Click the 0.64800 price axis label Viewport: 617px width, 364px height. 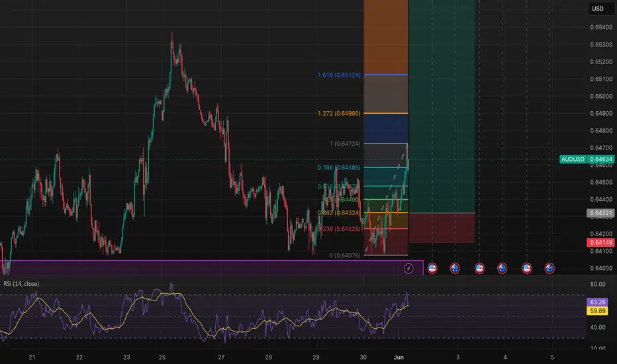coord(601,130)
